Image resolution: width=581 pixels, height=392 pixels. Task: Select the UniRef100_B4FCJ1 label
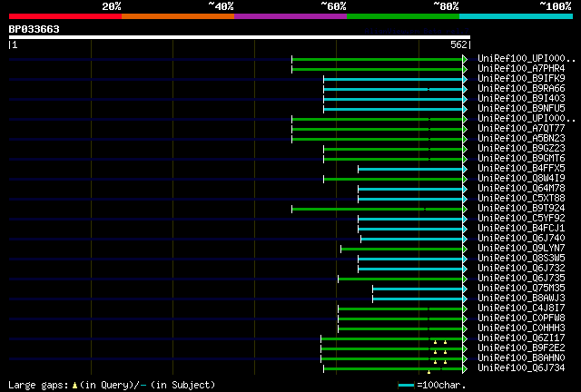click(521, 229)
